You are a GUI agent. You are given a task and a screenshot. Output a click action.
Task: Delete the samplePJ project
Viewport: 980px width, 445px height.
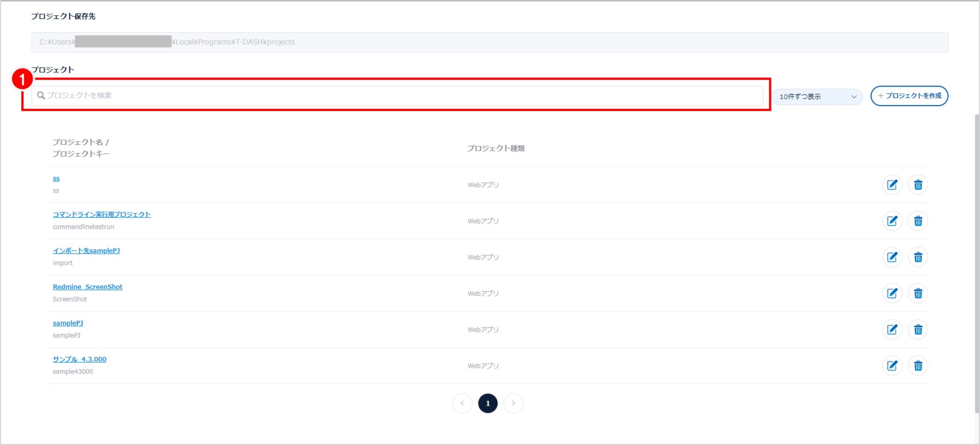click(x=918, y=330)
